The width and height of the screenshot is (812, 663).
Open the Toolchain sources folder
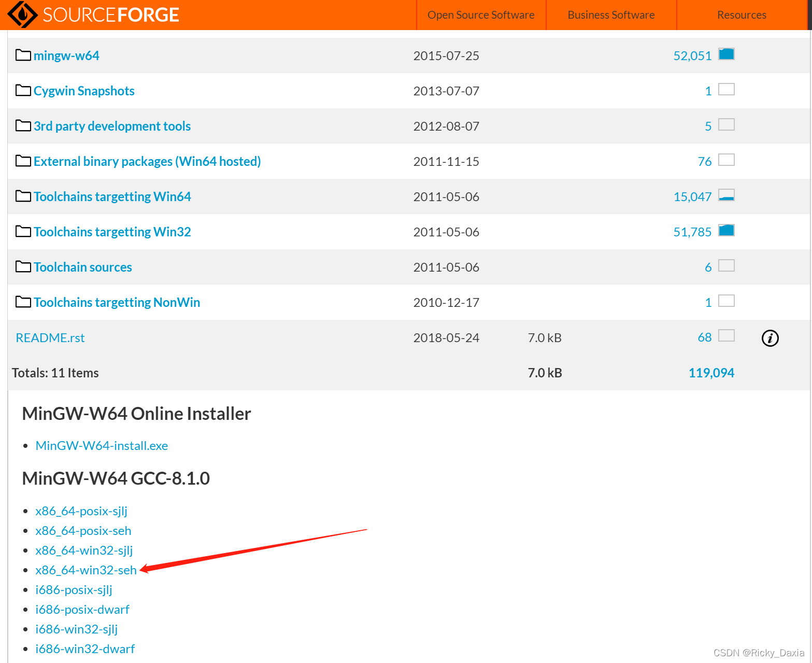[83, 267]
